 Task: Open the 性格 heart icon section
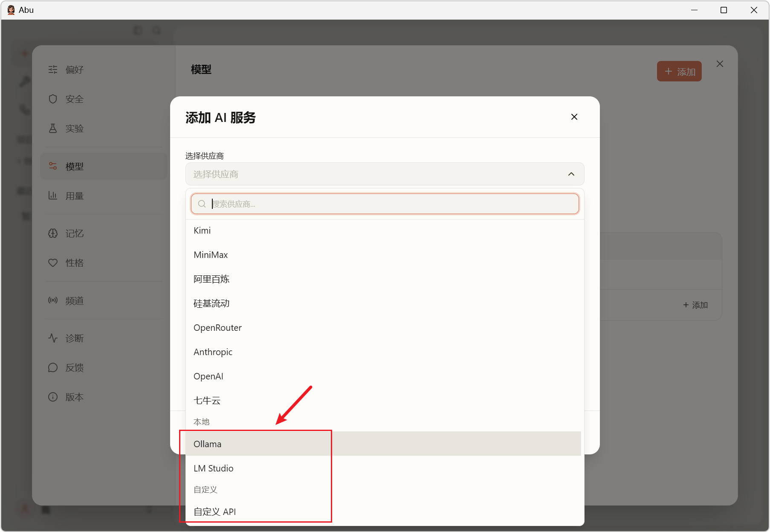point(53,263)
